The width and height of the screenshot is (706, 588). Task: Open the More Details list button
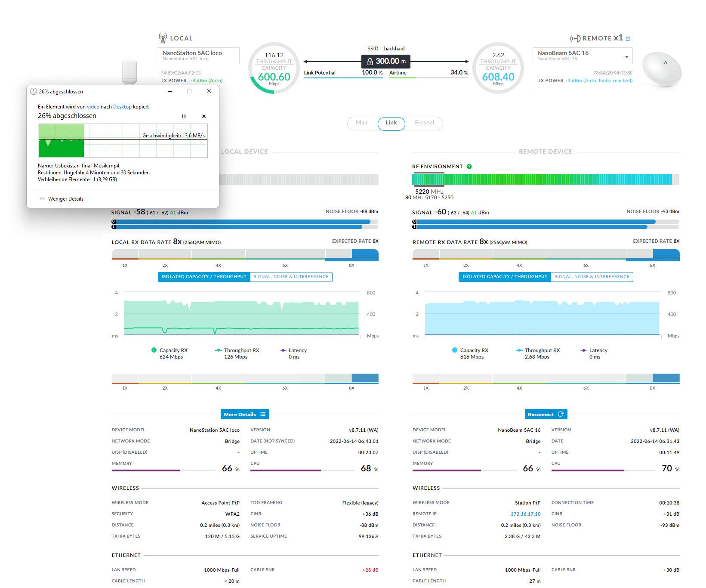(x=245, y=415)
